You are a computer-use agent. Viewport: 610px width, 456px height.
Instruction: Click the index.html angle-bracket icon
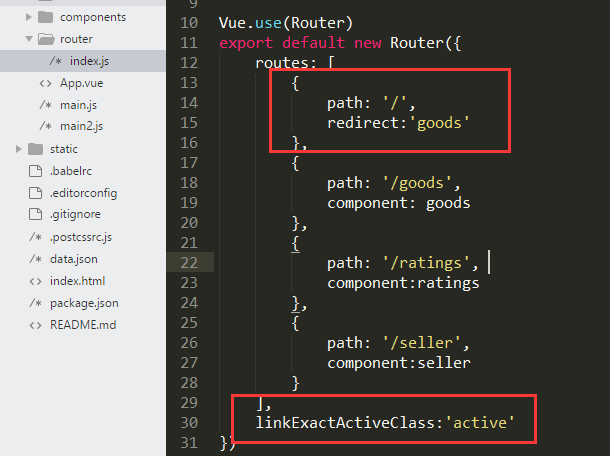[35, 281]
